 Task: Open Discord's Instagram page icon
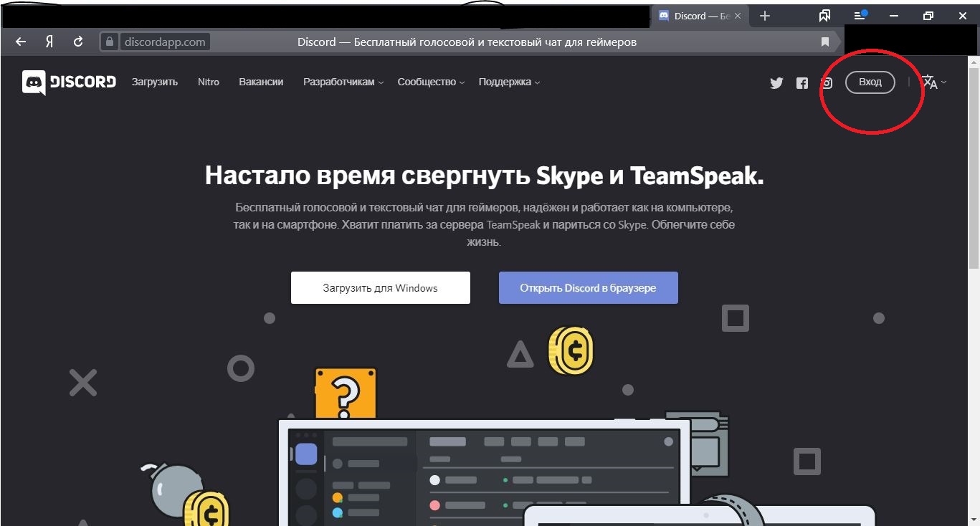pos(827,82)
